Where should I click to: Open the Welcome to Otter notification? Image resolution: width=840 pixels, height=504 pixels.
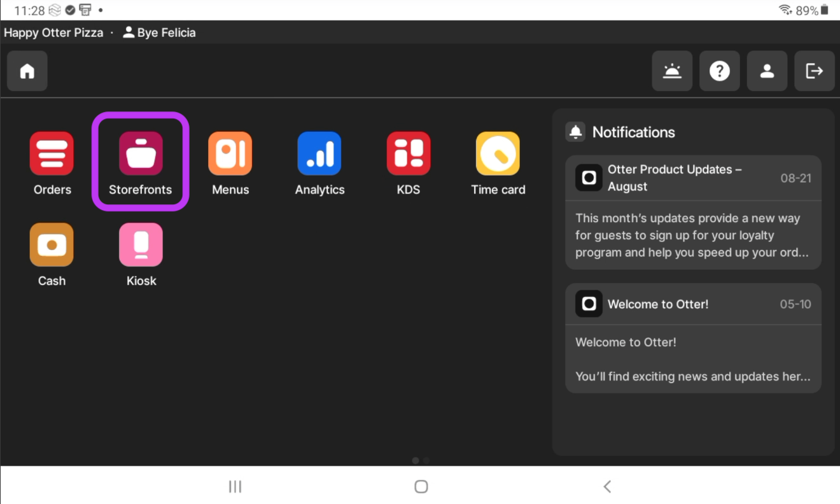(693, 338)
